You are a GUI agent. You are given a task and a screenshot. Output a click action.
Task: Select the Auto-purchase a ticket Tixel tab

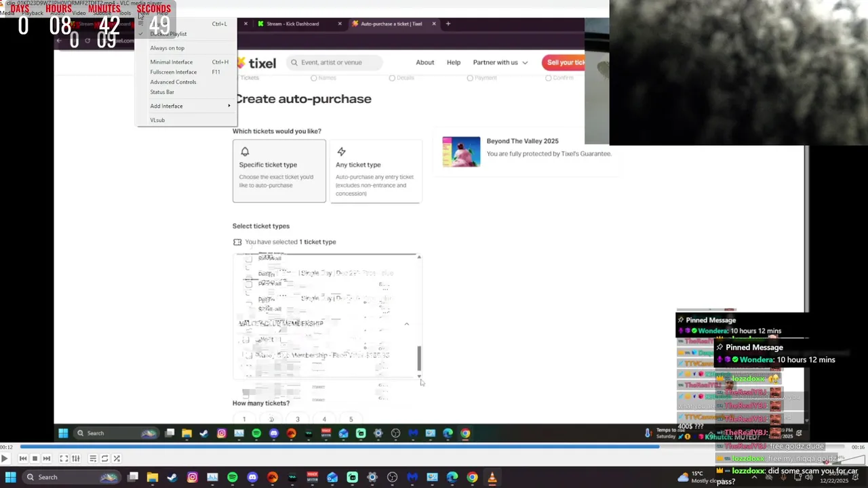[x=391, y=24]
